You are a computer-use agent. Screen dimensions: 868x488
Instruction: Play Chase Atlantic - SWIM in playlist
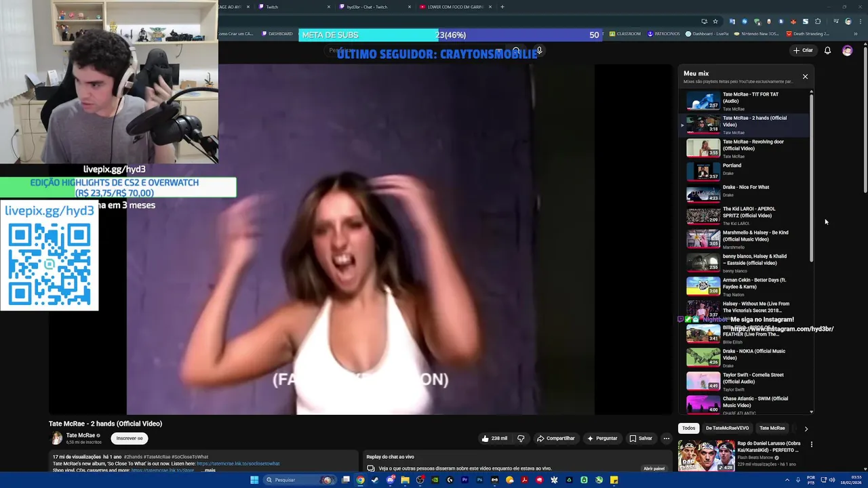(744, 405)
